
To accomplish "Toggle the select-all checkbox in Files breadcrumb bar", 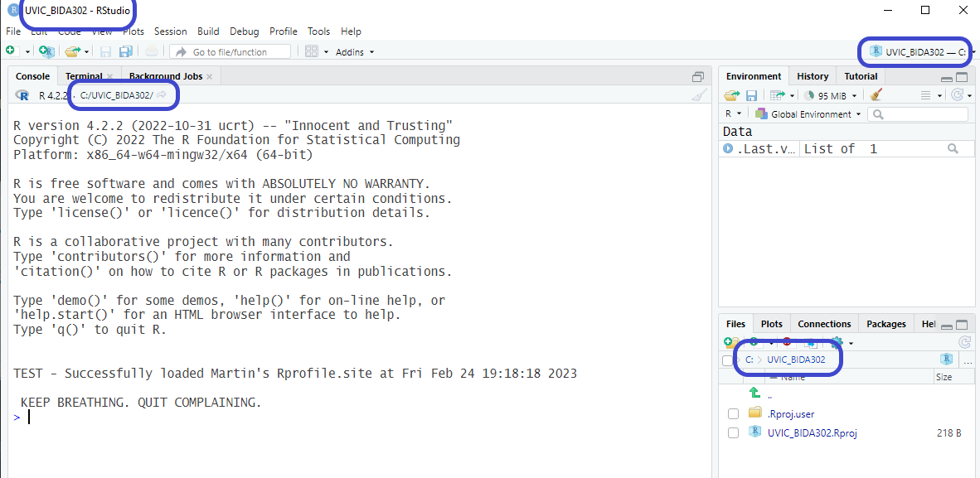I will pyautogui.click(x=727, y=360).
